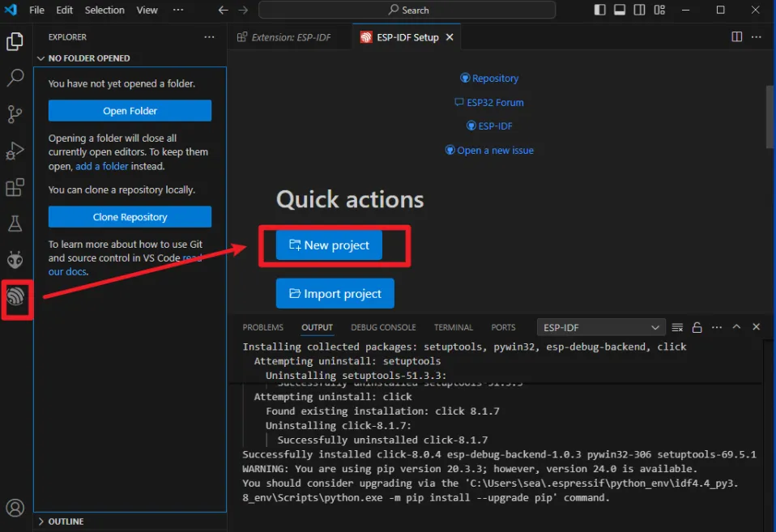Open Source Control view
776x532 pixels.
(x=15, y=114)
